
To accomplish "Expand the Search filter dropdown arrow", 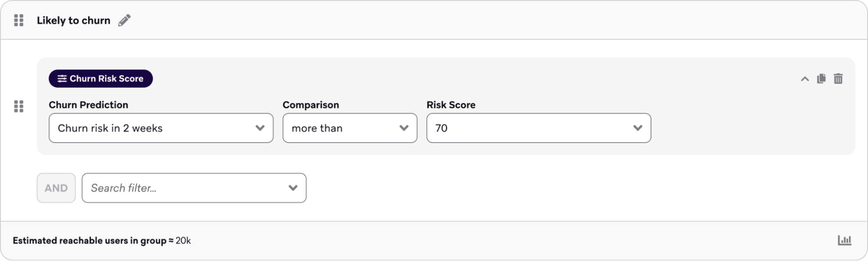I will click(293, 188).
